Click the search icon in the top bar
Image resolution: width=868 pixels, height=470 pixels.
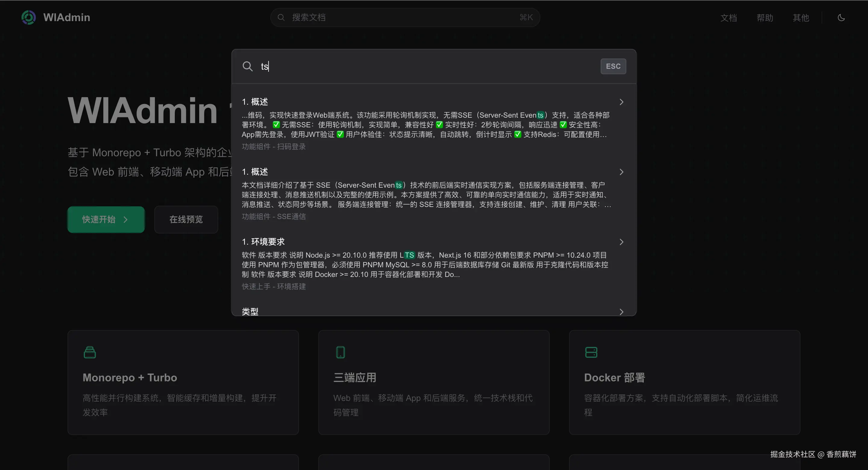click(x=281, y=17)
